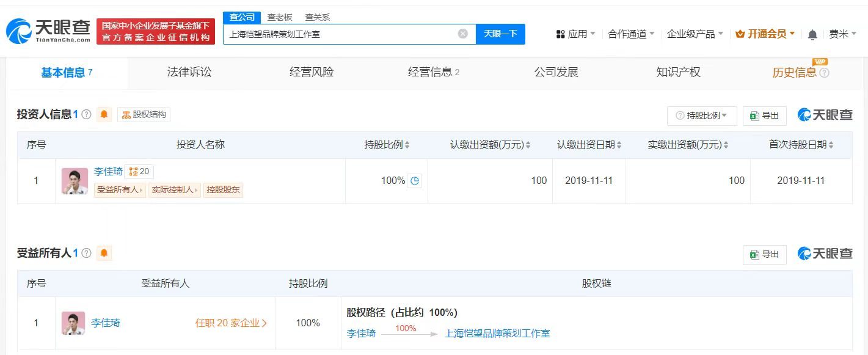The image size is (868, 355).
Task: Click the help question mark next to 投资人信息
Action: point(86,114)
